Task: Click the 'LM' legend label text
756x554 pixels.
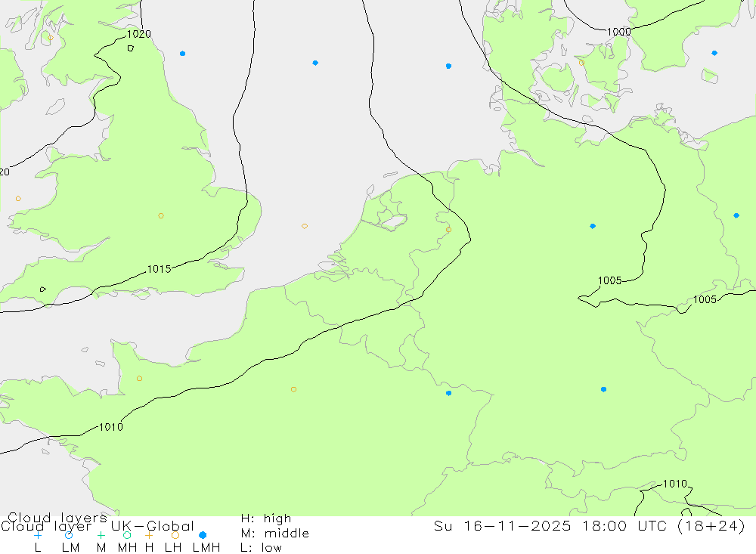Action: 70,548
